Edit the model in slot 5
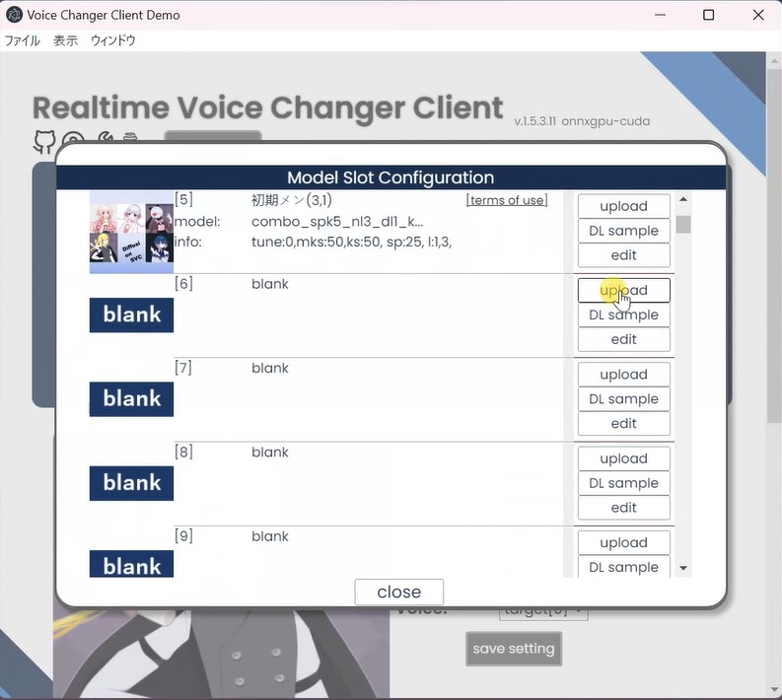This screenshot has width=782, height=700. click(x=623, y=255)
